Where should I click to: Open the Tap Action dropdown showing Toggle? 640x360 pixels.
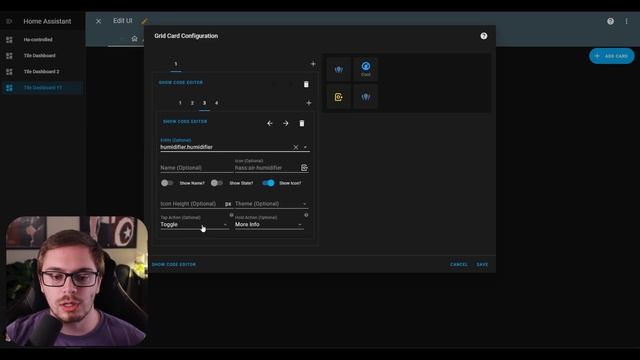tap(194, 224)
